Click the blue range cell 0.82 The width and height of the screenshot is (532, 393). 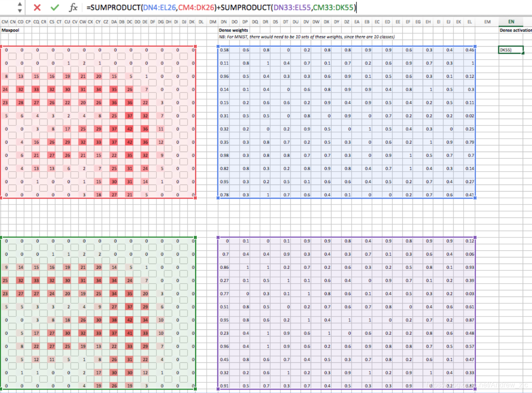tap(224, 168)
